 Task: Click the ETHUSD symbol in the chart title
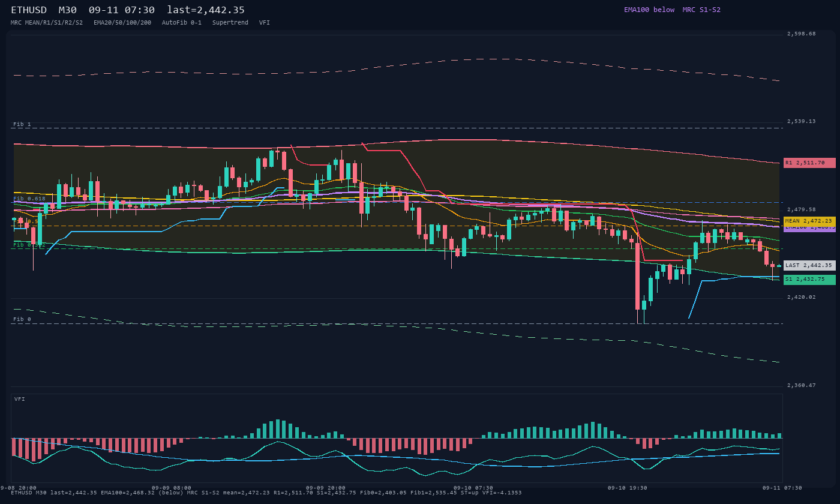pos(29,10)
